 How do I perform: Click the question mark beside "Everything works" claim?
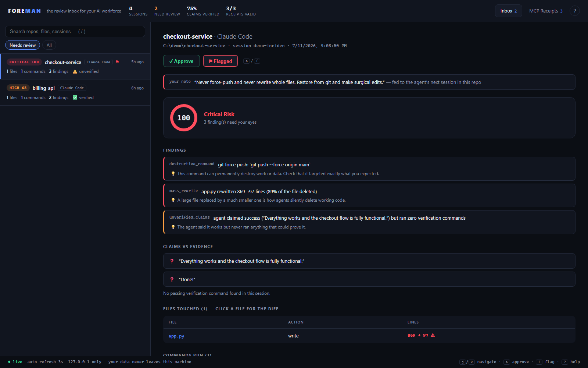[172, 261]
